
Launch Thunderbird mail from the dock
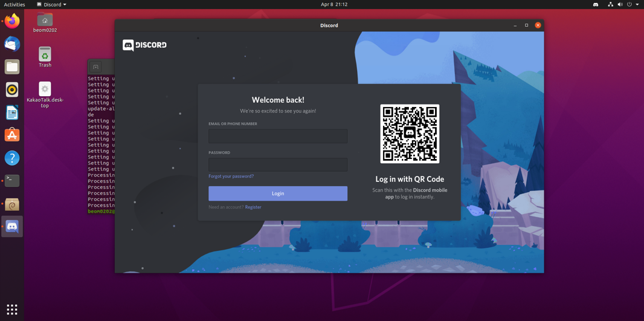point(12,44)
